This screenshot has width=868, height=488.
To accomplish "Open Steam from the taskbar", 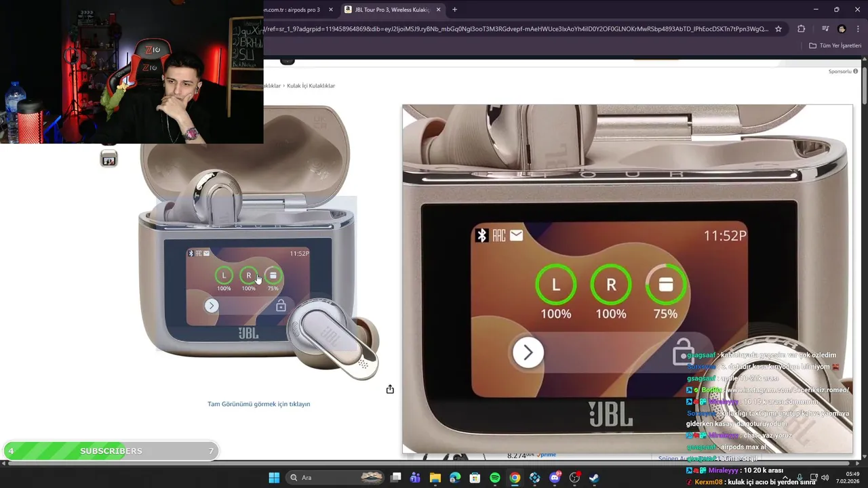I will (x=594, y=478).
